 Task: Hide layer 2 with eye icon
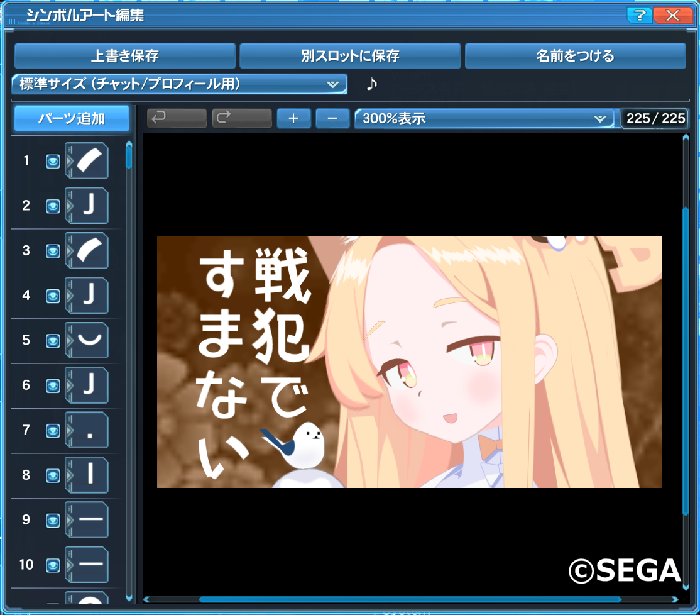(53, 206)
